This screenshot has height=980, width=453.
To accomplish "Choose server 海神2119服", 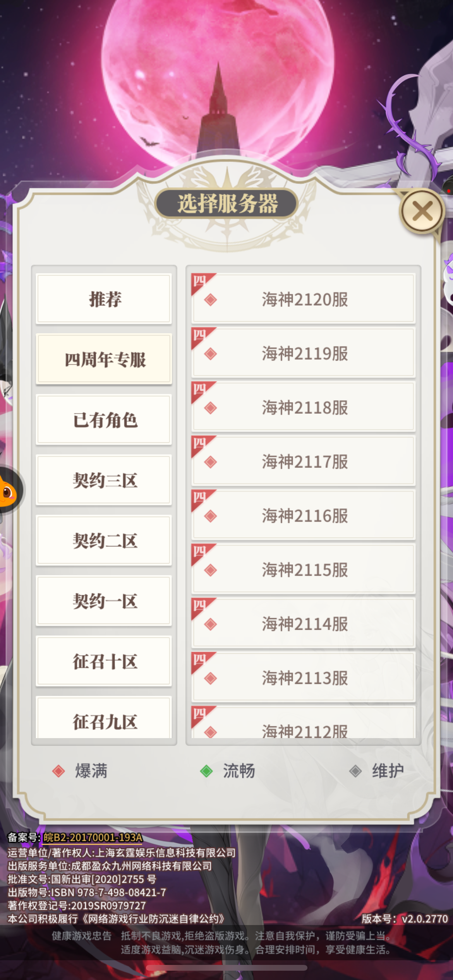I will click(303, 353).
